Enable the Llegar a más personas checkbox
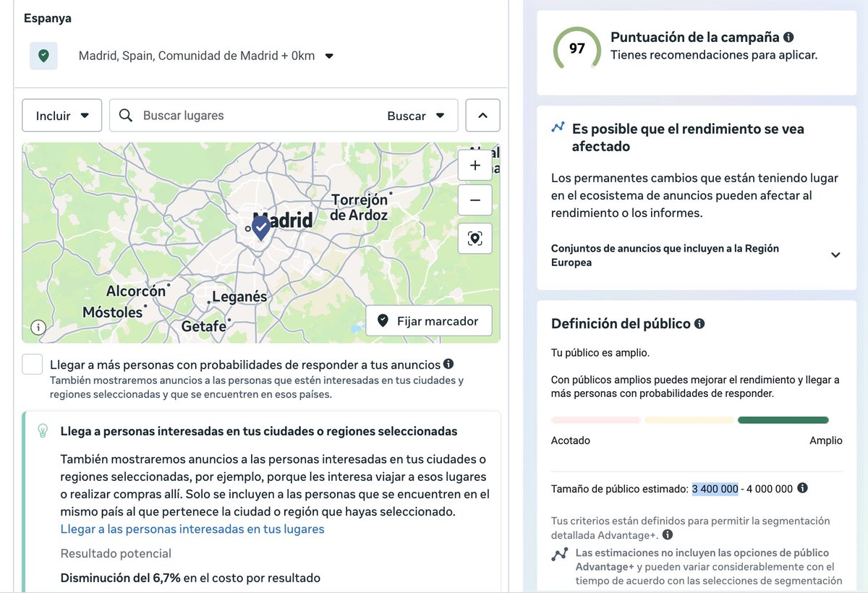This screenshot has width=868, height=593. pos(32,364)
